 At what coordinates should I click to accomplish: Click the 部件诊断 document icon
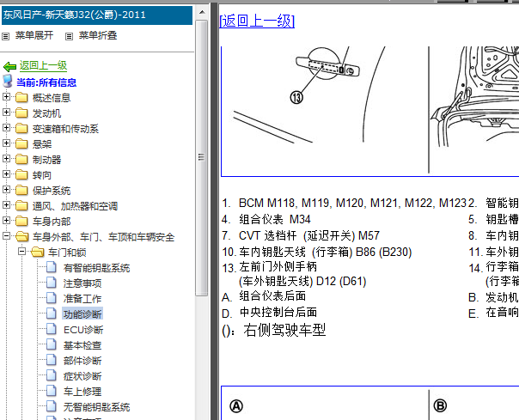click(x=52, y=359)
